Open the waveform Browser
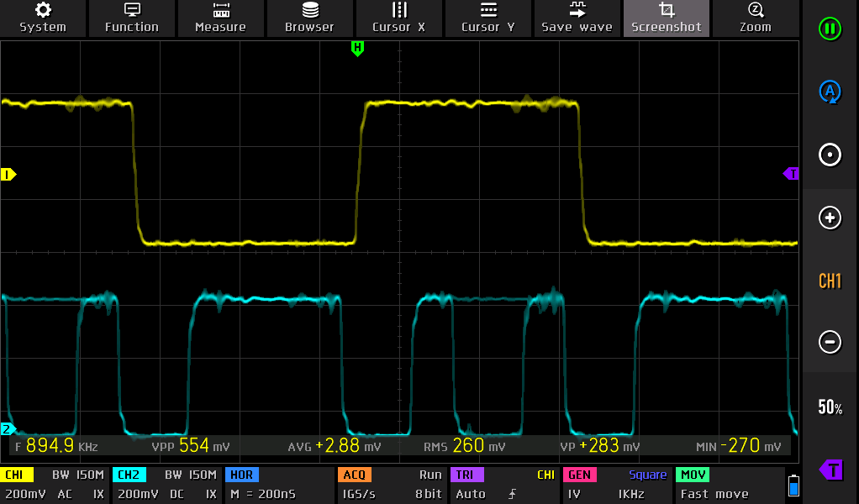Screen dimensions: 859x504 point(309,18)
